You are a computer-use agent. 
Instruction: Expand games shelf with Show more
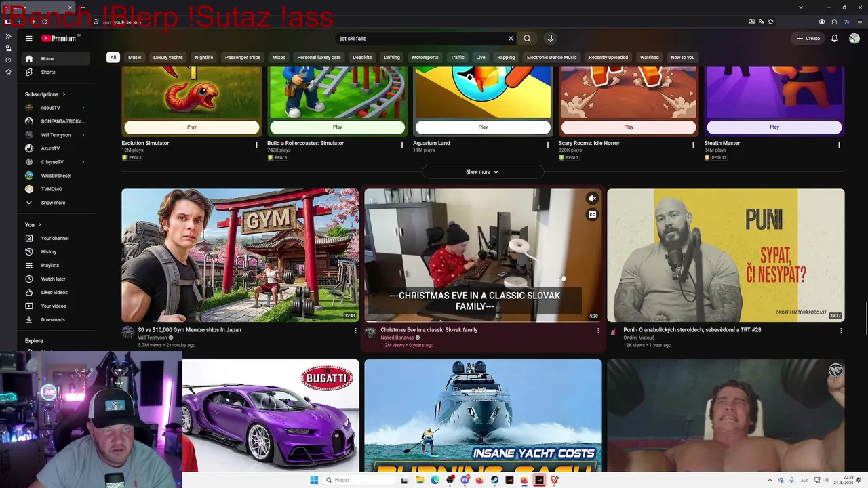[482, 172]
